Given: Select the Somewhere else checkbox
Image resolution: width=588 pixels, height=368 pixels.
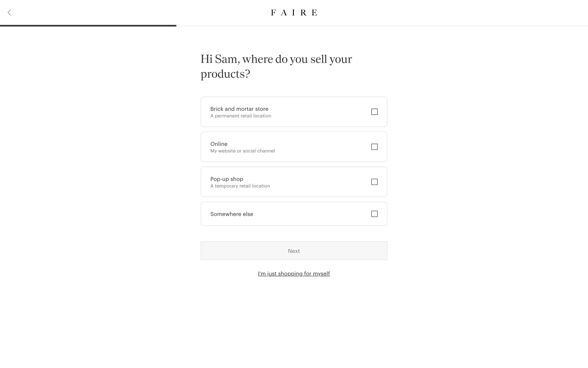Looking at the screenshot, I should click(x=374, y=214).
